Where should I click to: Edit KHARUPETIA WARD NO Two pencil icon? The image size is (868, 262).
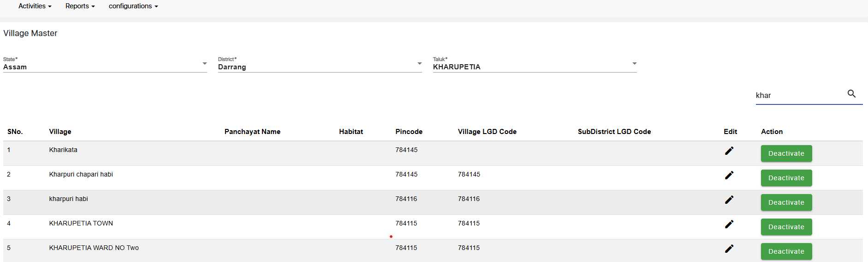[729, 249]
